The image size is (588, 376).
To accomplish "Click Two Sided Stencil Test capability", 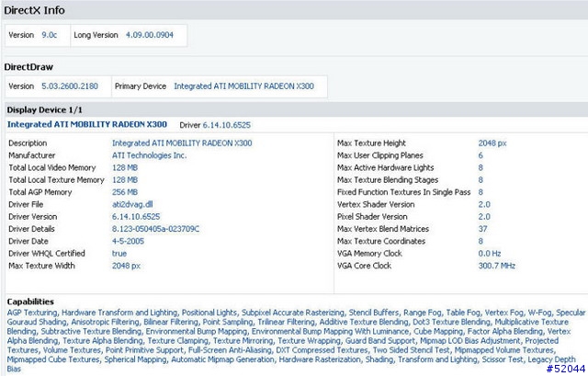I will point(411,350).
